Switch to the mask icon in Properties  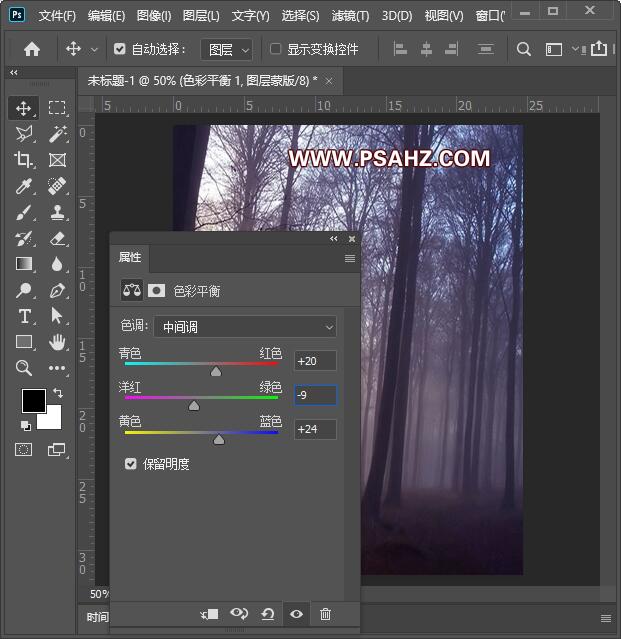pyautogui.click(x=156, y=291)
